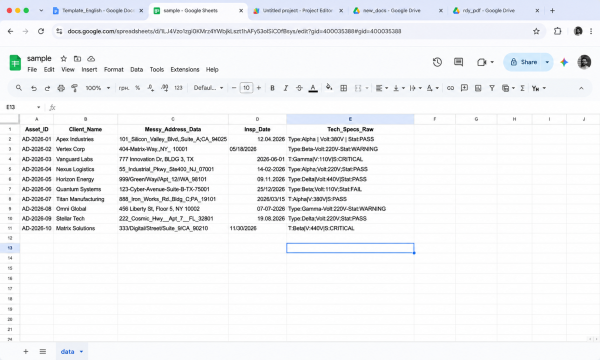This screenshot has width=600, height=360.
Task: Switch to the Template_English Google Docs tab
Action: pos(98,11)
